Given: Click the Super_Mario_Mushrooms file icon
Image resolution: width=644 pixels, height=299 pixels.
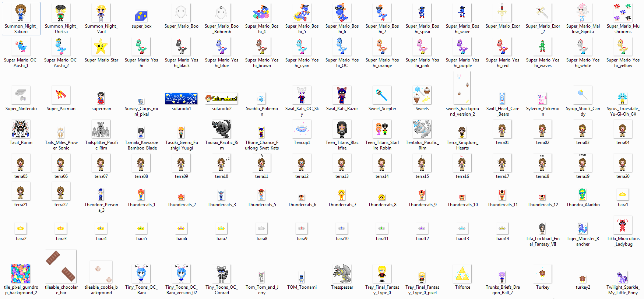Looking at the screenshot, I should click(623, 13).
